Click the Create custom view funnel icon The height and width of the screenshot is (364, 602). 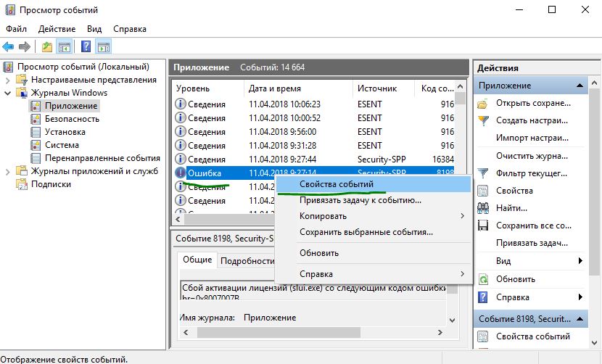tap(483, 120)
